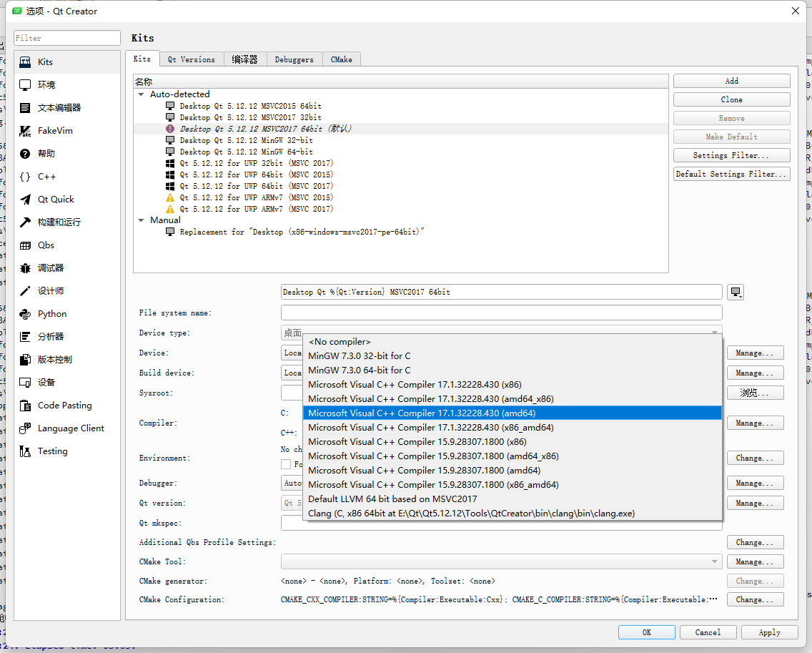
Task: Focus the File system name field
Action: tap(501, 313)
